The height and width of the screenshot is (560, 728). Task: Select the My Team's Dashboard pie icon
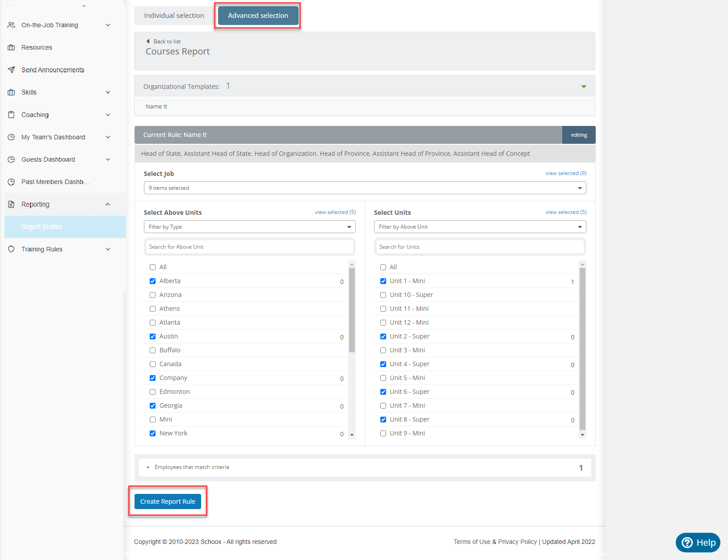click(x=12, y=137)
